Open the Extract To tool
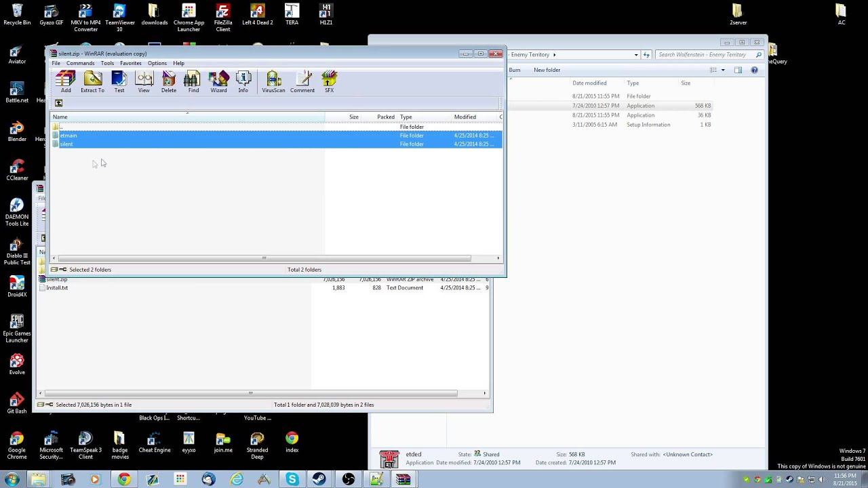 pyautogui.click(x=92, y=82)
